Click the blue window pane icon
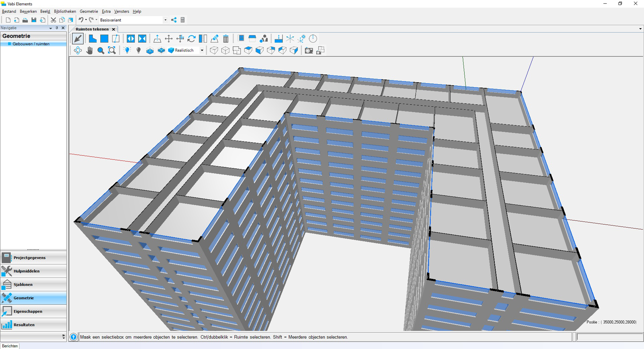The image size is (644, 349). [241, 38]
